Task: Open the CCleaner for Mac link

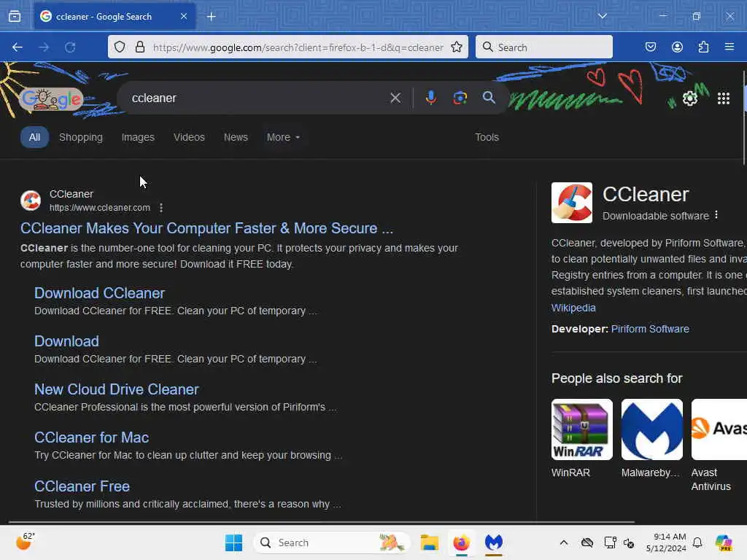Action: [x=91, y=437]
